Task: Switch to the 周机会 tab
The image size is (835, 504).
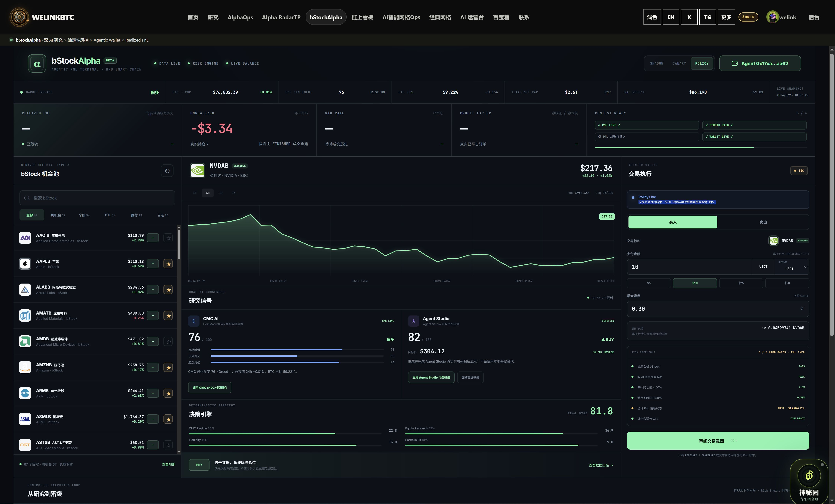Action: point(58,215)
